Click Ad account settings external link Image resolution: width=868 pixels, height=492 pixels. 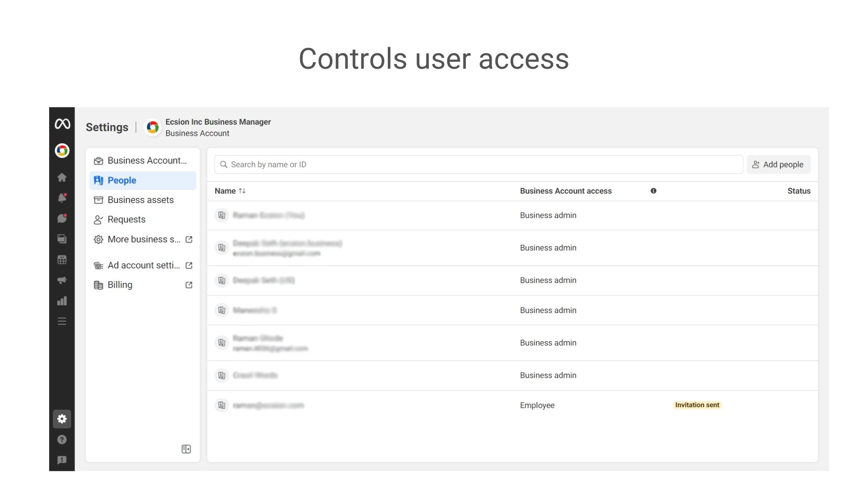click(189, 266)
